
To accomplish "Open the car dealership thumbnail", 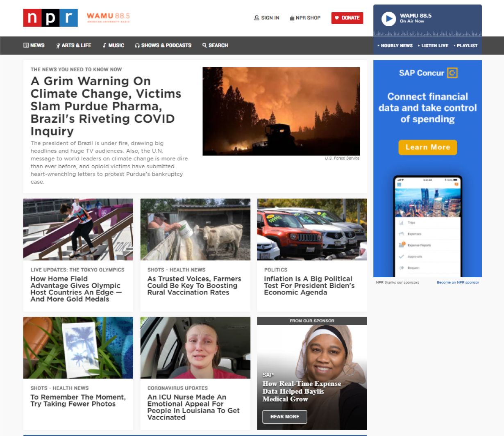I will 312,229.
